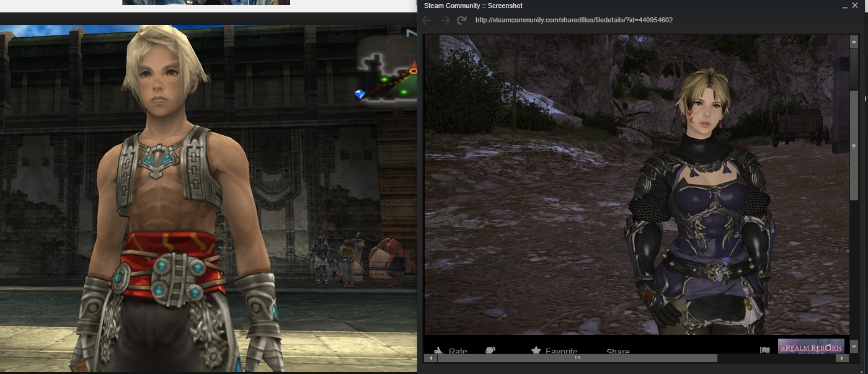
Task: Open the A Realm Reborn game thumbnail
Action: [812, 346]
